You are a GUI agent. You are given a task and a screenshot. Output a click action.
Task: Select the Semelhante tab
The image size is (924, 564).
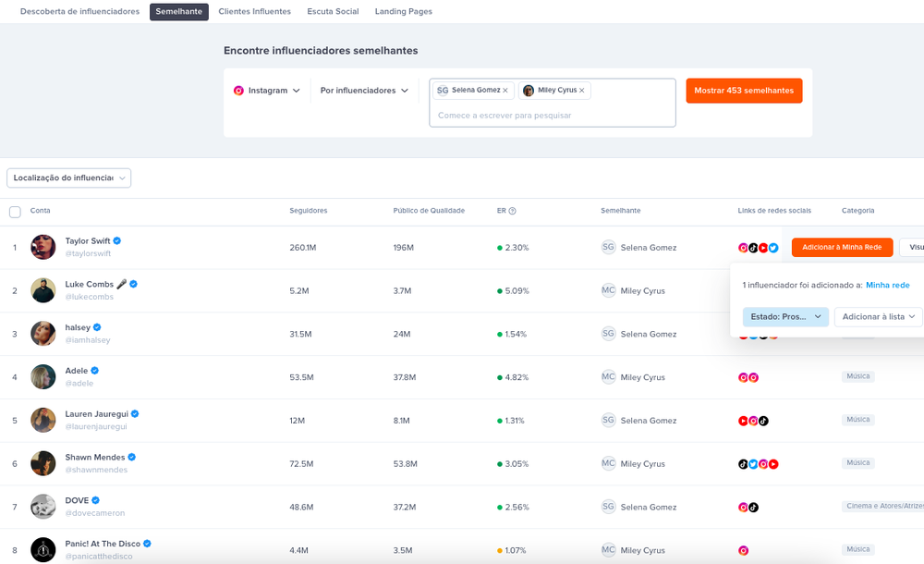[x=179, y=12]
